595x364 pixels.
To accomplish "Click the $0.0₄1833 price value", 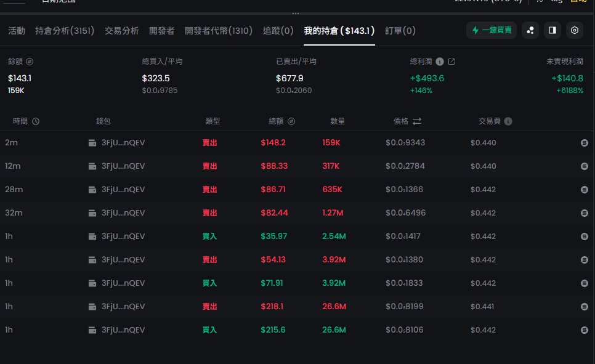I will (x=404, y=283).
